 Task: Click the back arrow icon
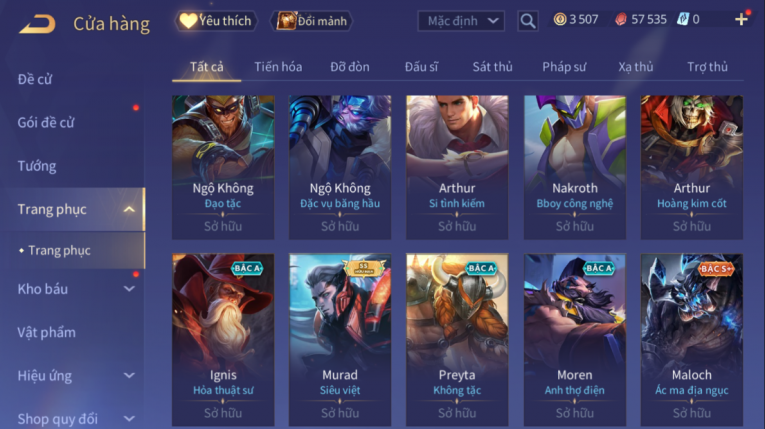(37, 23)
